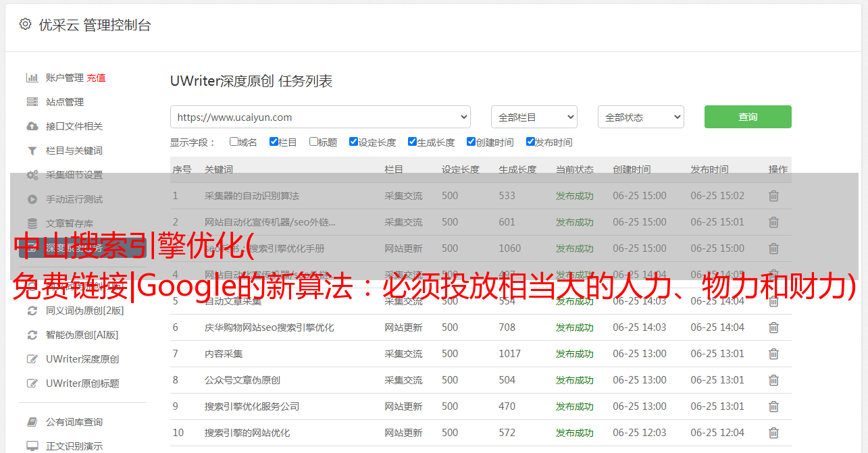This screenshot has width=868, height=453.
Task: Click the 同义词伪原创[2版] refresh icon
Action: [x=32, y=311]
